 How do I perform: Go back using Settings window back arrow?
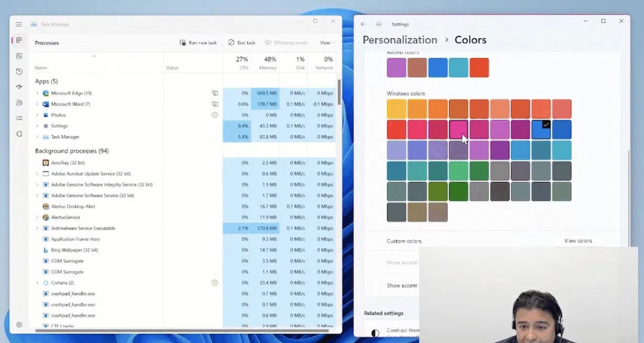click(363, 24)
